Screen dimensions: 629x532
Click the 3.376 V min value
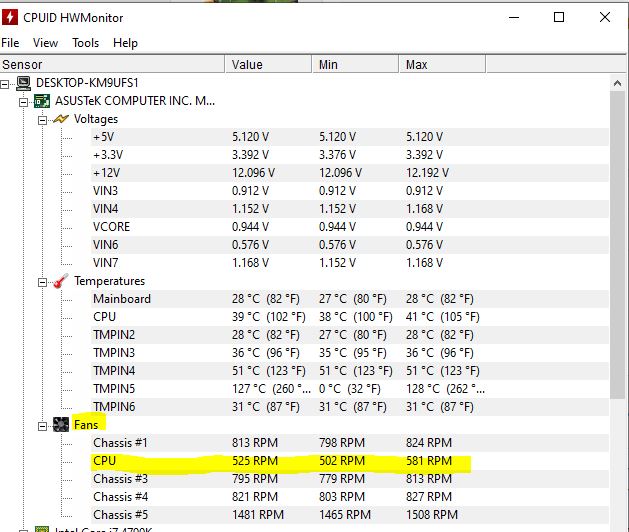click(337, 155)
